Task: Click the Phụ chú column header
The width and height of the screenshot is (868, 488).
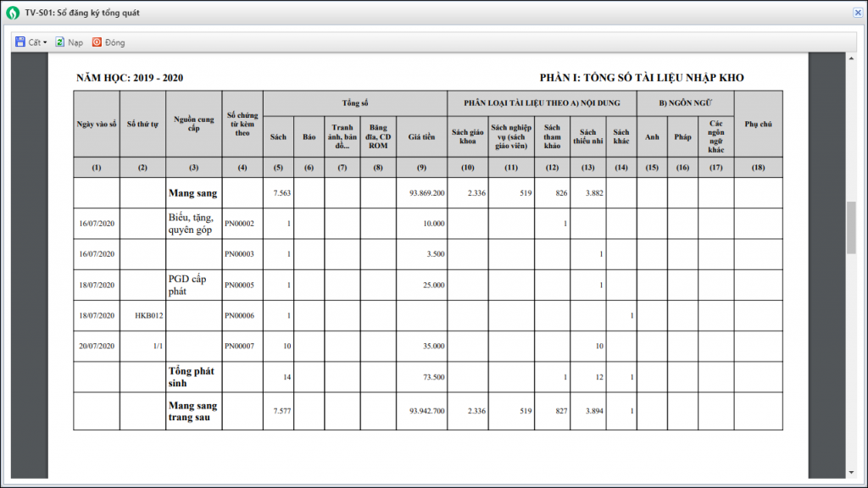Action: tap(759, 124)
